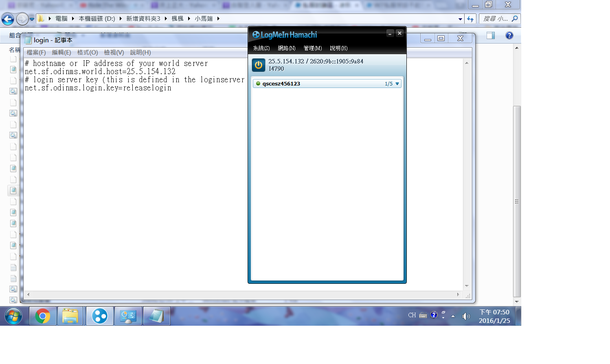This screenshot has width=610, height=364.
Task: Close the login Notepad window
Action: pyautogui.click(x=460, y=39)
